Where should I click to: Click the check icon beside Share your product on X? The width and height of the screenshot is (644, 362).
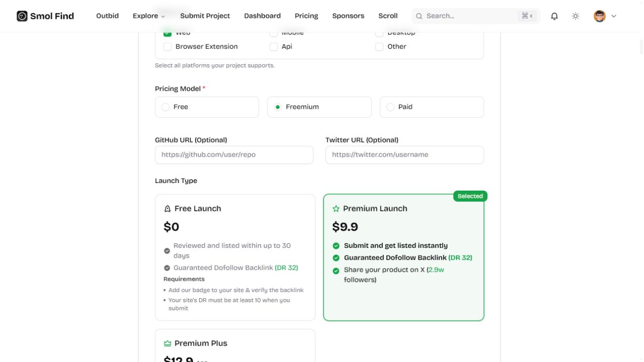point(336,271)
